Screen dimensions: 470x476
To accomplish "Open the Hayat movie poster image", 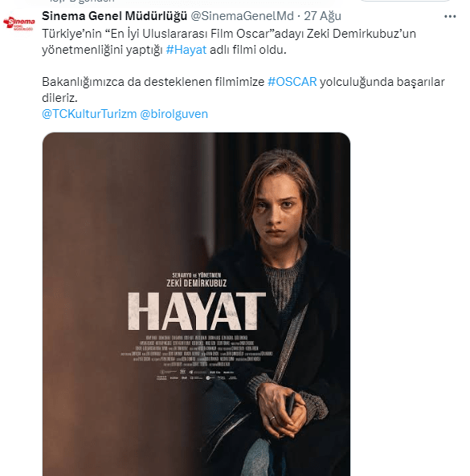I will (x=196, y=304).
